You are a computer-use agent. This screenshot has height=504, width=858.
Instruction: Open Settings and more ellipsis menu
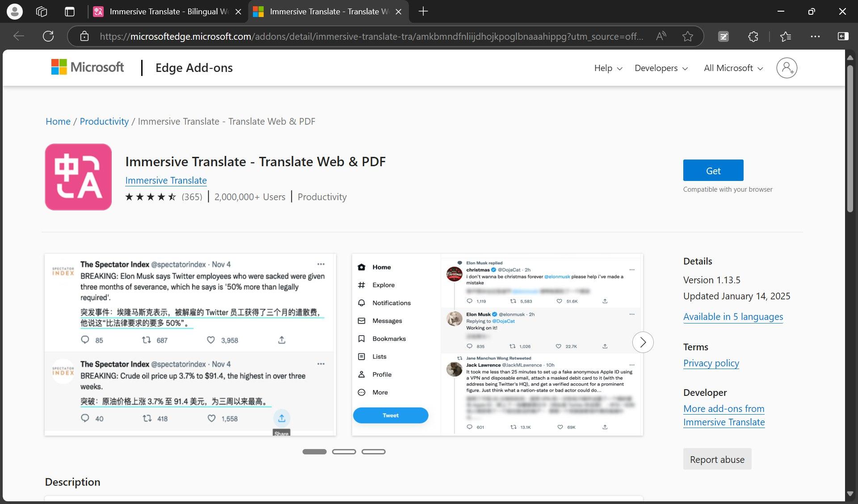(x=815, y=36)
